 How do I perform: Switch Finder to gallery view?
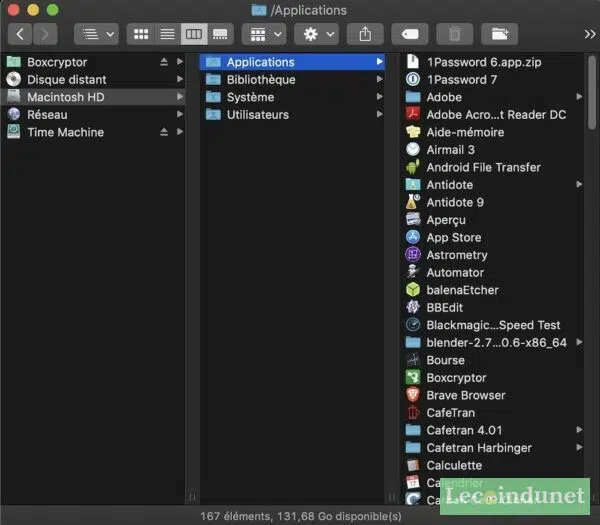point(220,34)
